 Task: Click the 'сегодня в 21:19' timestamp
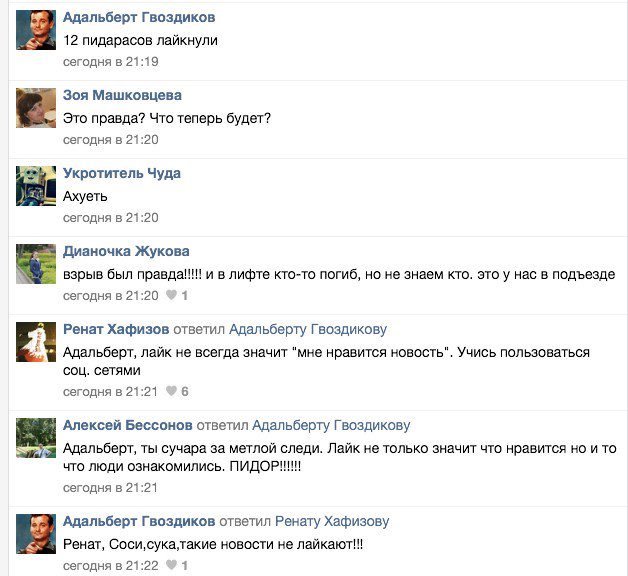[x=111, y=62]
